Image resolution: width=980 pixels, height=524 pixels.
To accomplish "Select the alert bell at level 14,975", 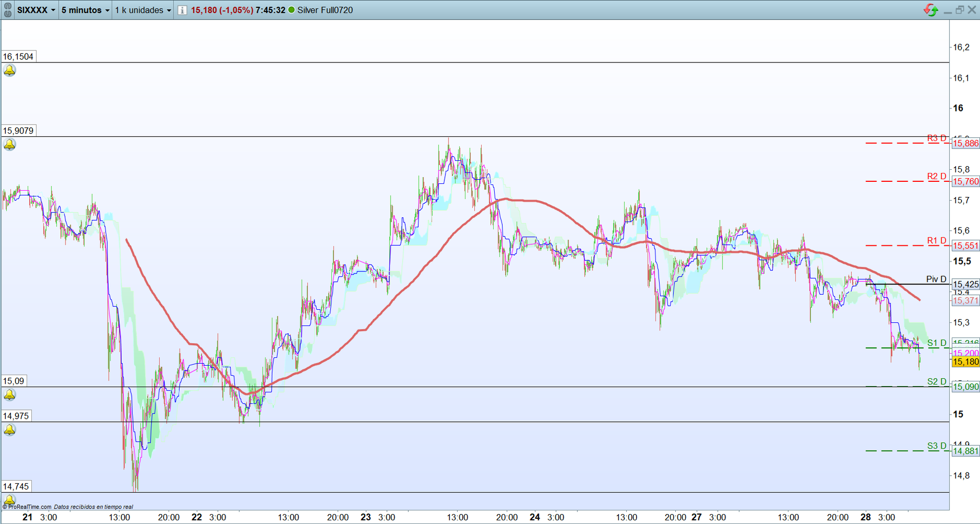I will coord(9,430).
